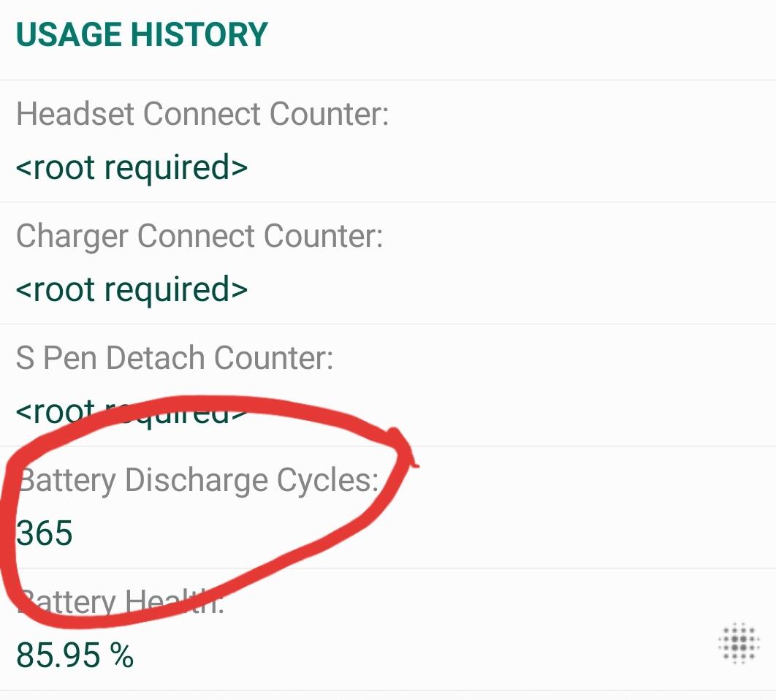Image resolution: width=776 pixels, height=700 pixels.
Task: Click the word Charger in second row
Action: click(x=72, y=236)
